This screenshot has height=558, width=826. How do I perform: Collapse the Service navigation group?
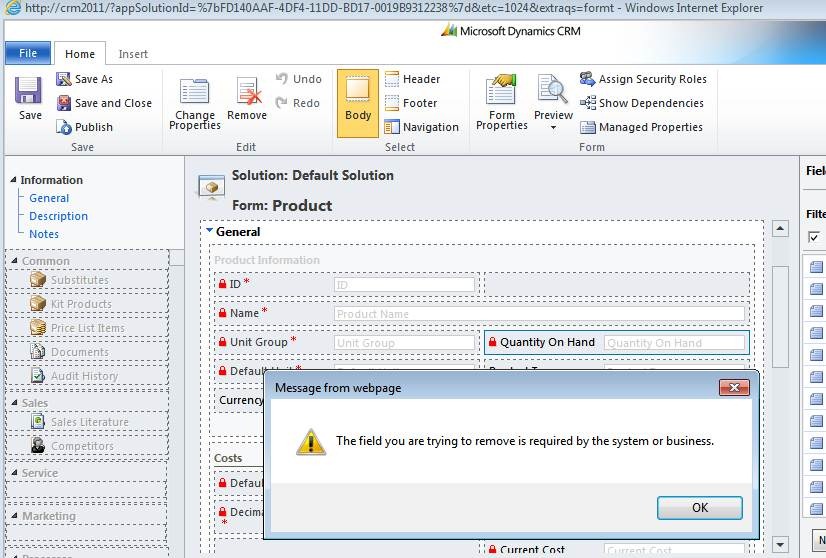click(x=14, y=472)
